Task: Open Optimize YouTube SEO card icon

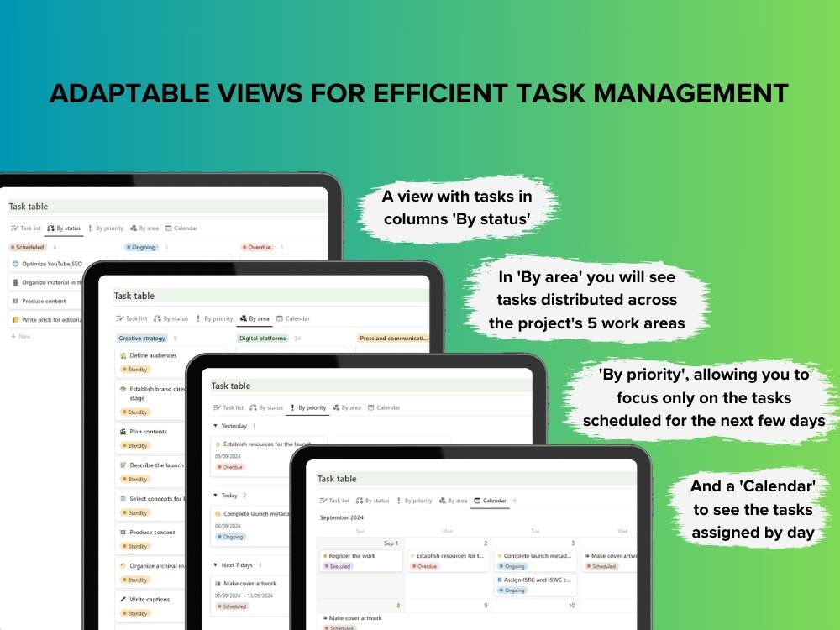Action: [x=15, y=264]
